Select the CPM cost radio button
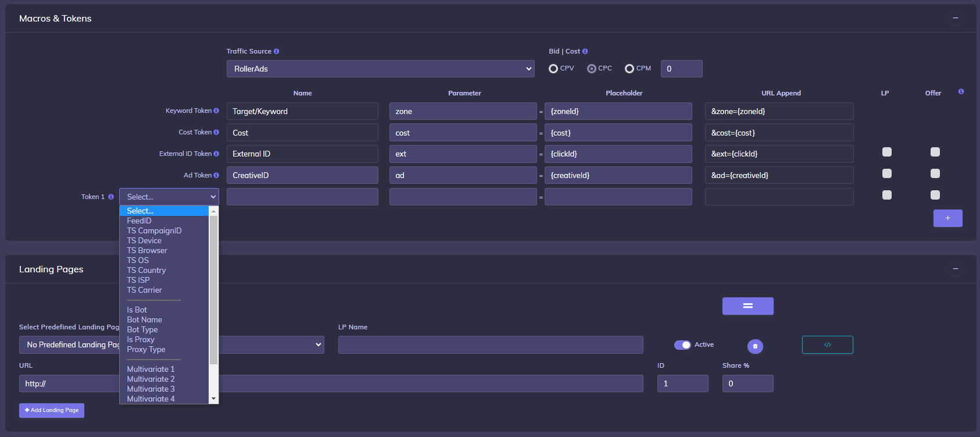The height and width of the screenshot is (437, 980). (630, 69)
